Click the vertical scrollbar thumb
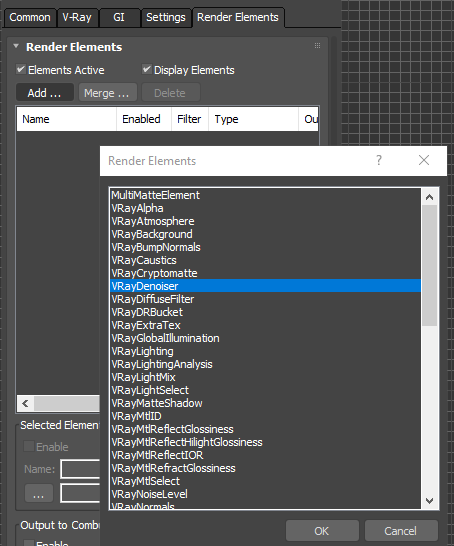The width and height of the screenshot is (454, 546). tap(429, 265)
